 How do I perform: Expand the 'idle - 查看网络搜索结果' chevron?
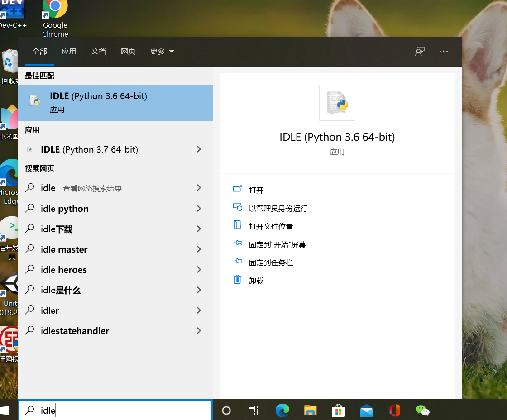click(199, 188)
